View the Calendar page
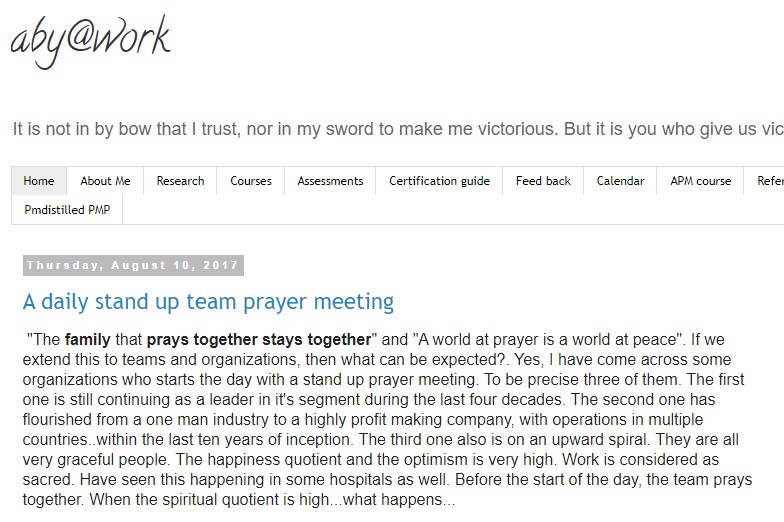Viewport: 784px width, 522px height. tap(620, 181)
